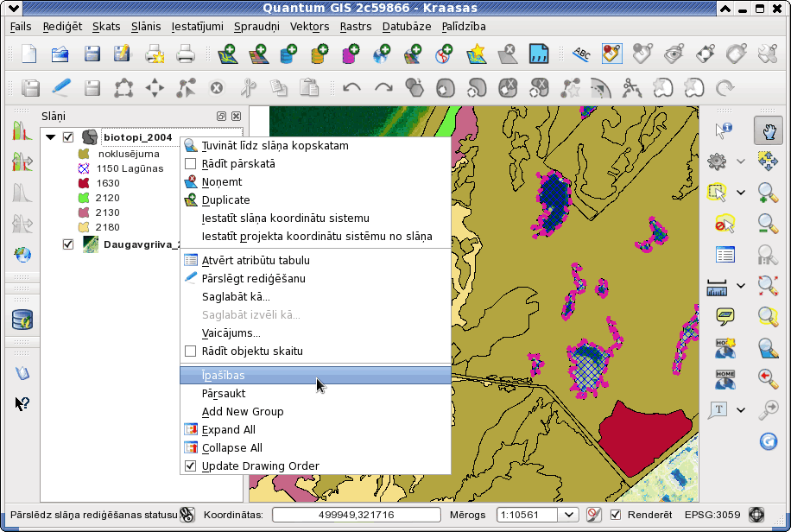The image size is (791, 532).
Task: Click the Refresh blue circular arrow icon
Action: 768,441
